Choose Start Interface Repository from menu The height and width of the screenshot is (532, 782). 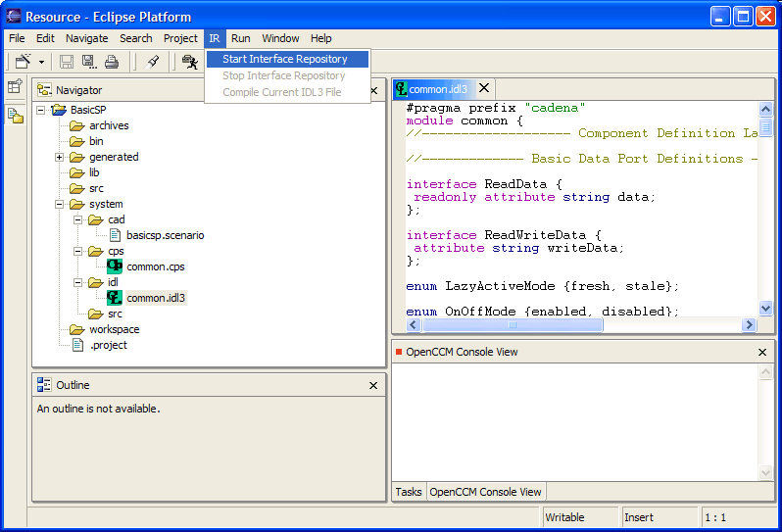[284, 59]
